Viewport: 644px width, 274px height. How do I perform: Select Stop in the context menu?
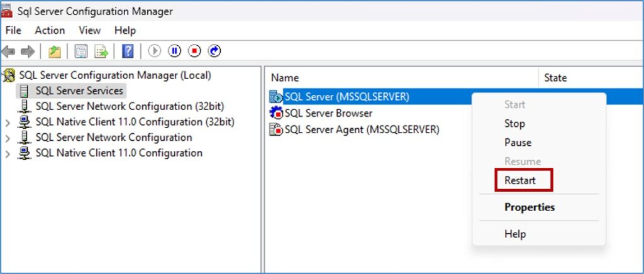click(x=514, y=123)
